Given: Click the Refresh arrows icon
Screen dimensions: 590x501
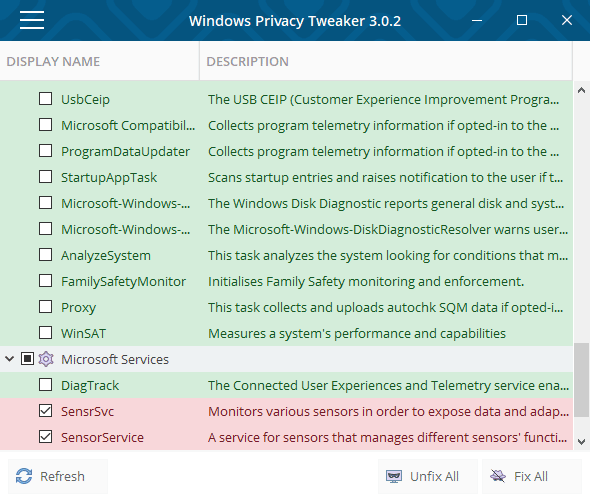Looking at the screenshot, I should 24,476.
